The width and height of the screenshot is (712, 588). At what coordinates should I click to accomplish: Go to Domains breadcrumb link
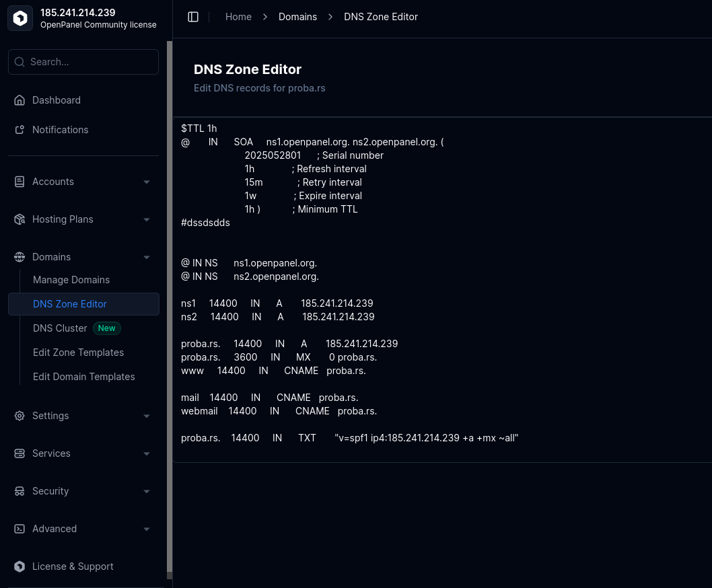pos(297,17)
